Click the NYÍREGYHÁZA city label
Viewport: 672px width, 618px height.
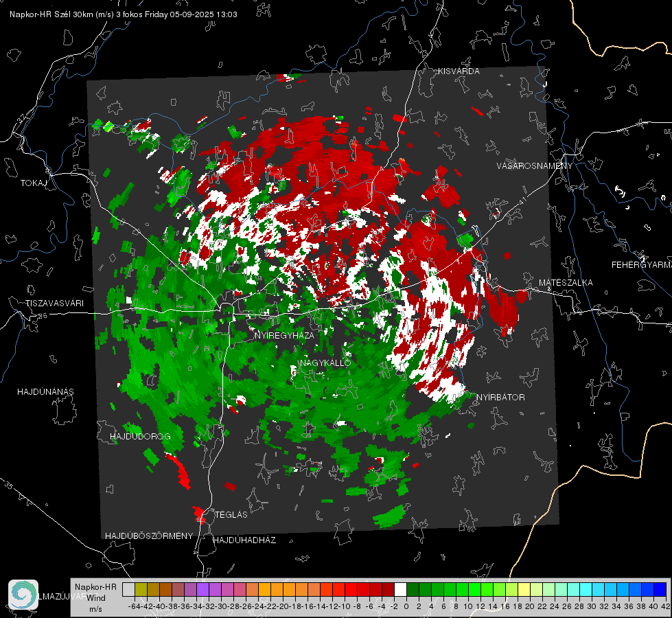tap(284, 335)
